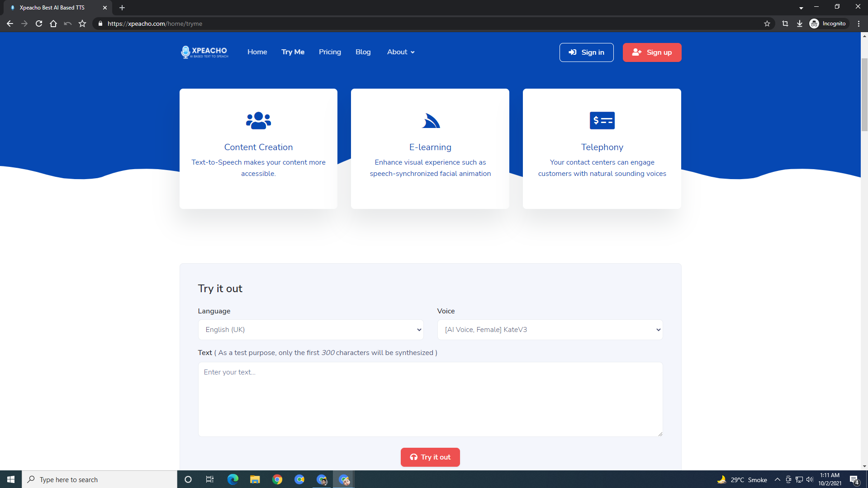Screen dimensions: 868x488
Task: Click the text 'Text-to-Speech makes your content more accessible.'
Action: pos(258,168)
